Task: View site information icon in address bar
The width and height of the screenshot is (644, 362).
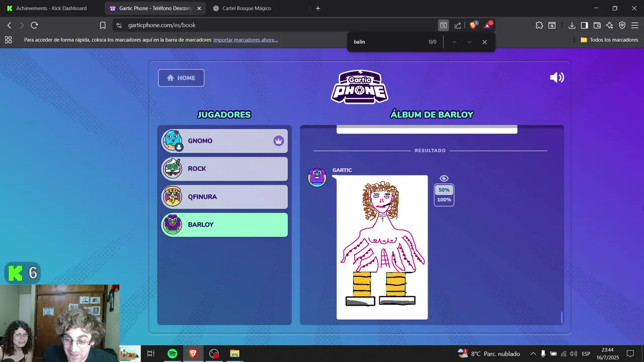Action: point(119,25)
